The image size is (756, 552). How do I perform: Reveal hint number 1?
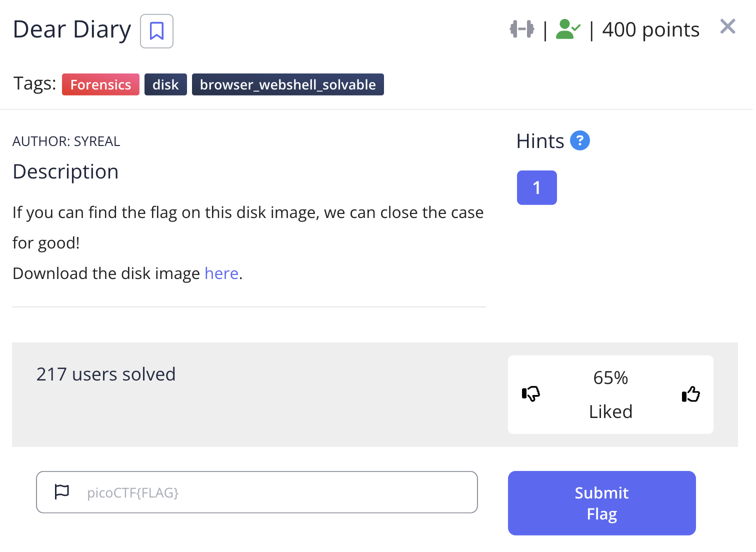point(536,187)
